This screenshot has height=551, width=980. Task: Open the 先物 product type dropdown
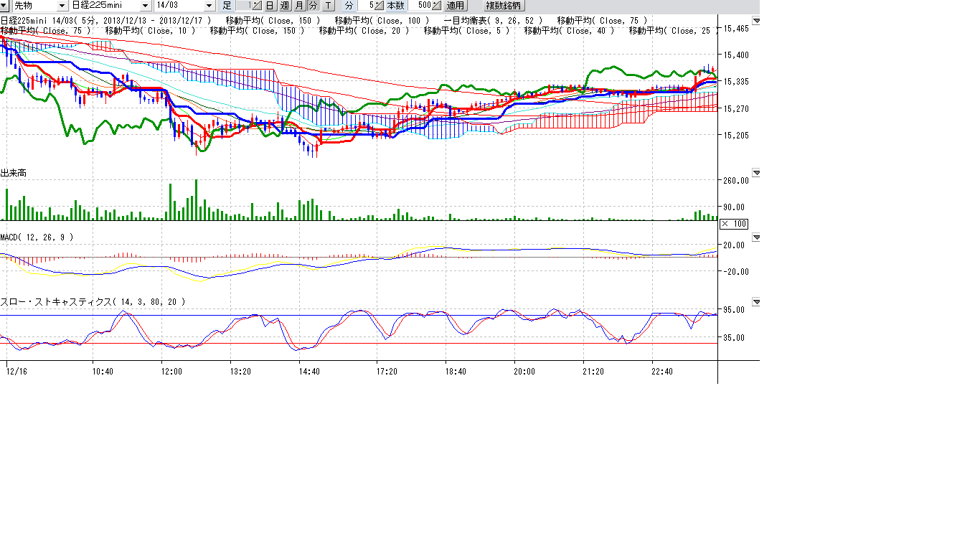pos(61,6)
